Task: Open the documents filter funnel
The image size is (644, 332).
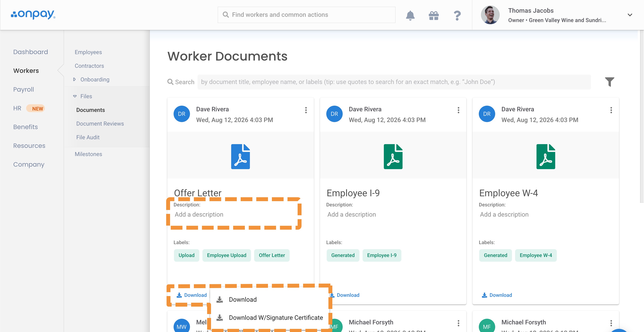Action: click(x=609, y=82)
